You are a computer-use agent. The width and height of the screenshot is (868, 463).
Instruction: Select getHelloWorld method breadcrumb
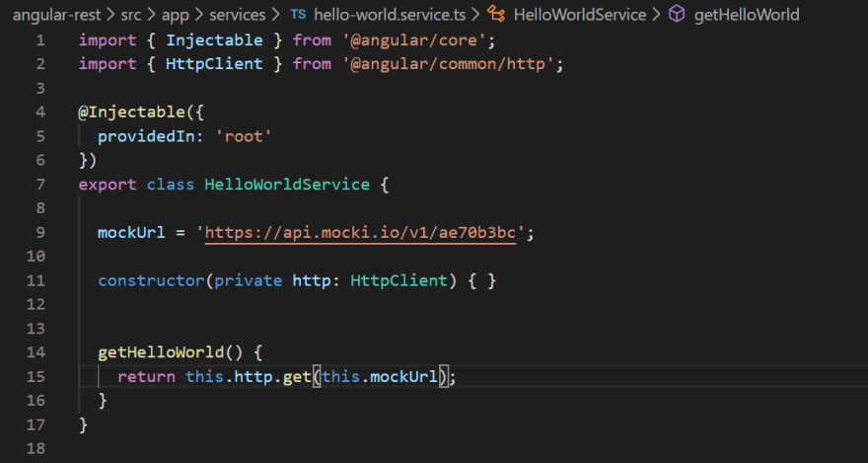(x=747, y=15)
